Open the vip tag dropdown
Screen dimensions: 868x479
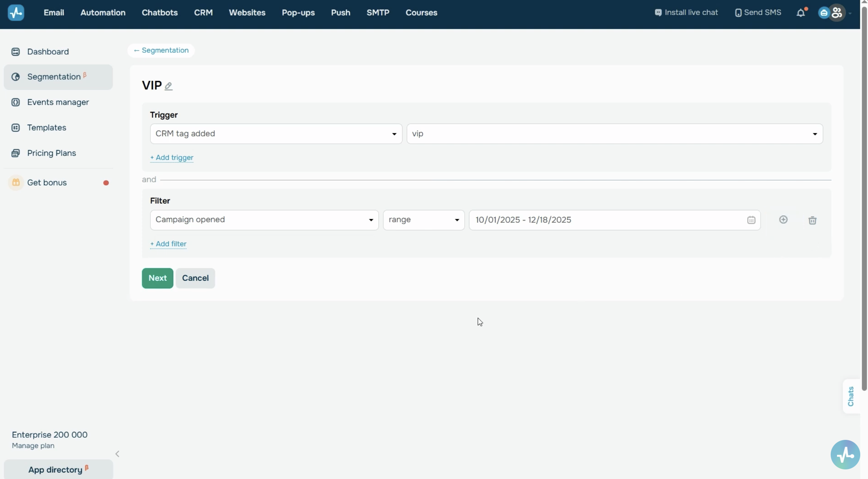coord(615,134)
